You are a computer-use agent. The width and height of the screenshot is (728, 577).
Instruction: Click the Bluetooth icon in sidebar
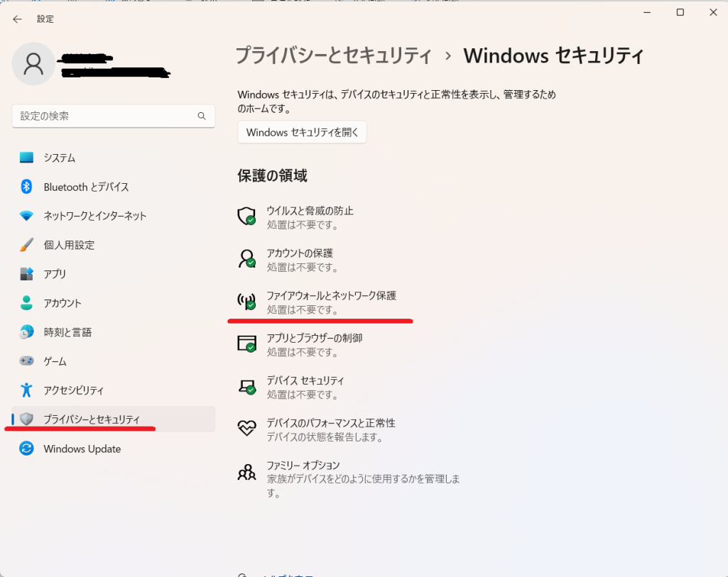pyautogui.click(x=26, y=187)
